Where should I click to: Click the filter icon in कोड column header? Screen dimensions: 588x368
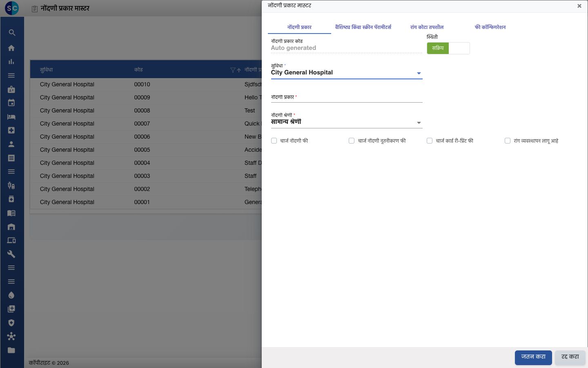pyautogui.click(x=233, y=70)
